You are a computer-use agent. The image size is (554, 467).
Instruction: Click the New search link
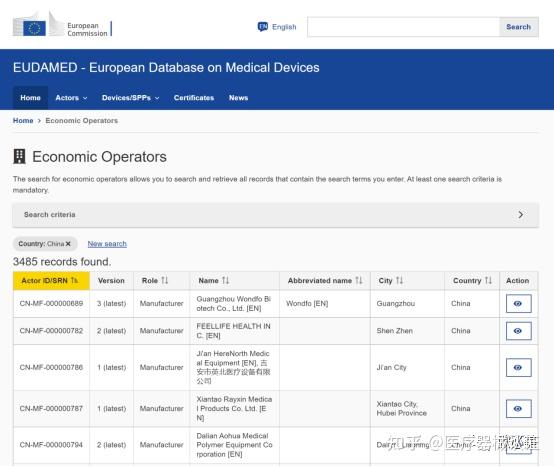pos(107,244)
